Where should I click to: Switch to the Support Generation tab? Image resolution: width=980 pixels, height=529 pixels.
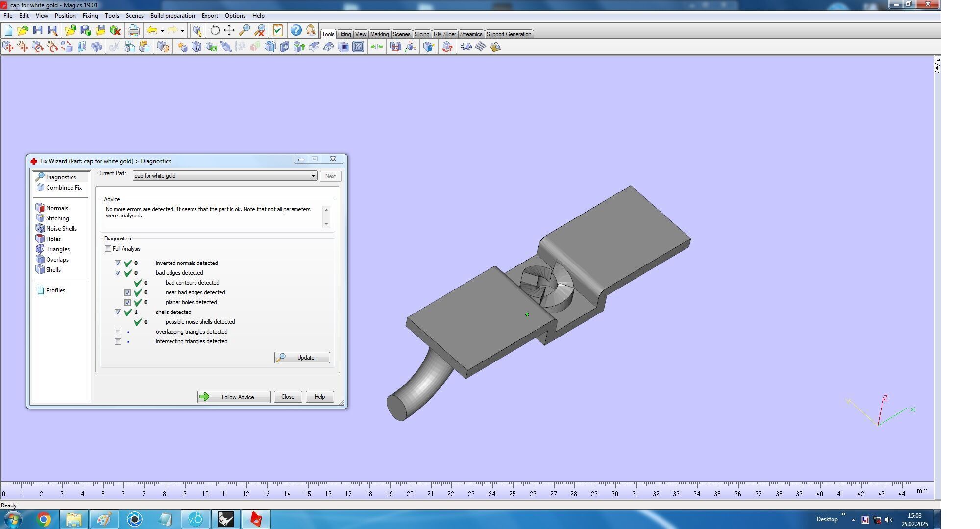pos(508,34)
